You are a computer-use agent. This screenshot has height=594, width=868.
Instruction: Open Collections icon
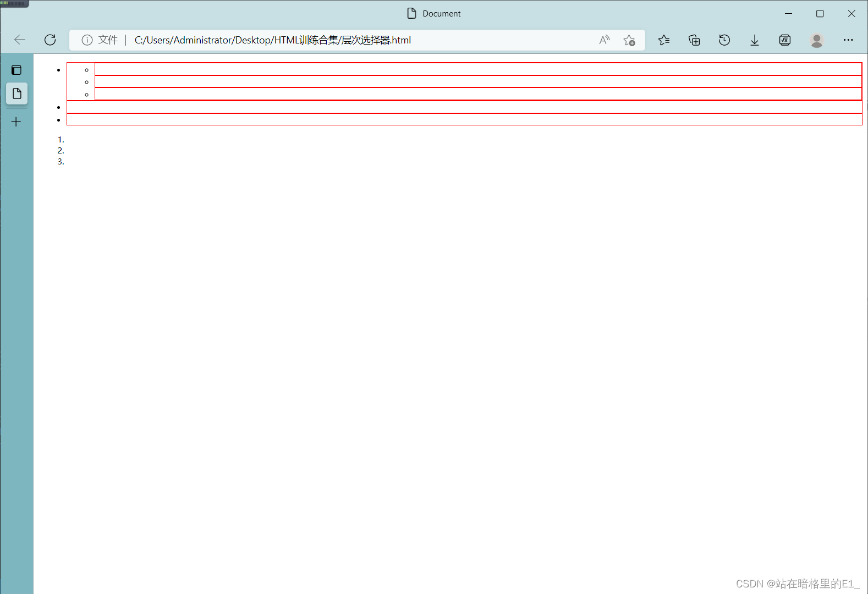tap(694, 40)
